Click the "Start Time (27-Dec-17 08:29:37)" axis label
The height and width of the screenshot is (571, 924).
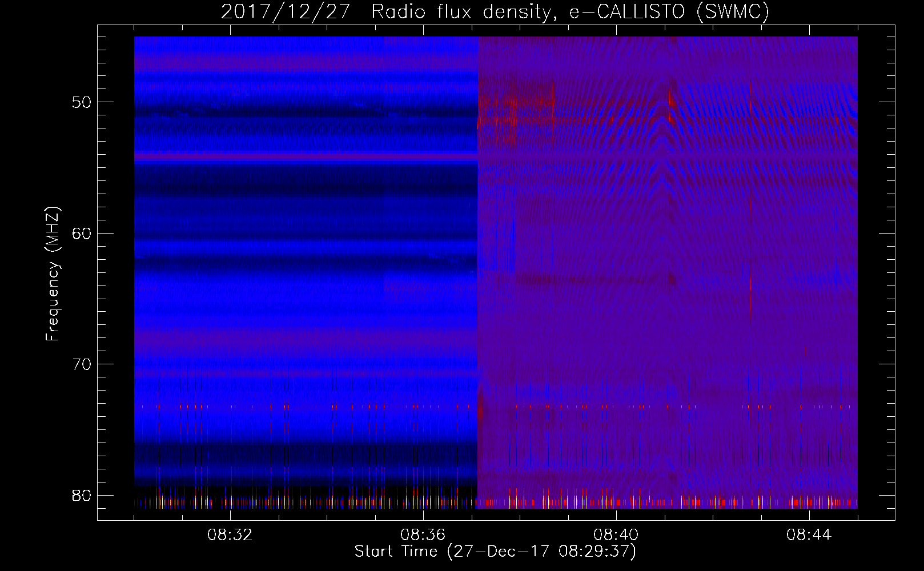pyautogui.click(x=495, y=552)
